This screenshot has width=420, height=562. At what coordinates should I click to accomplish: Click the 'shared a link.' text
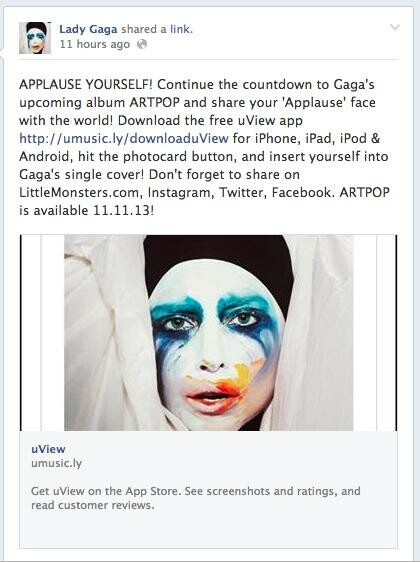pyautogui.click(x=157, y=29)
